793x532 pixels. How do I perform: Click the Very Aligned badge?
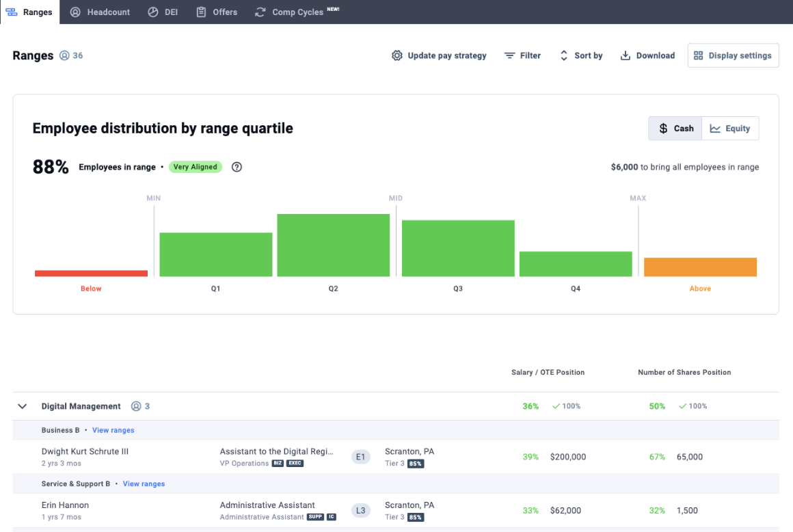196,167
